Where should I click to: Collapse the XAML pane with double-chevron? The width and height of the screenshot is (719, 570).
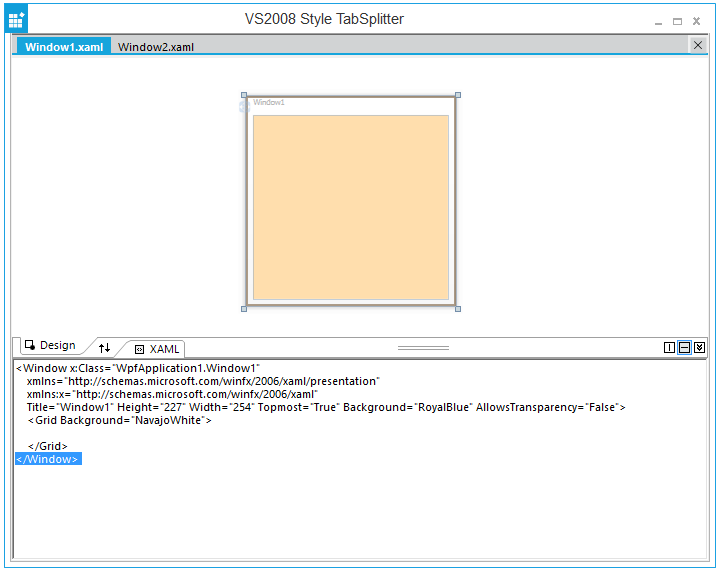pos(700,347)
